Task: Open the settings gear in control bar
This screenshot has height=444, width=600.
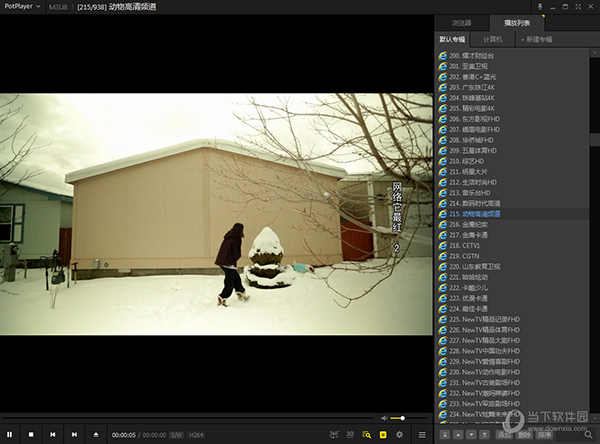Action: [x=400, y=434]
